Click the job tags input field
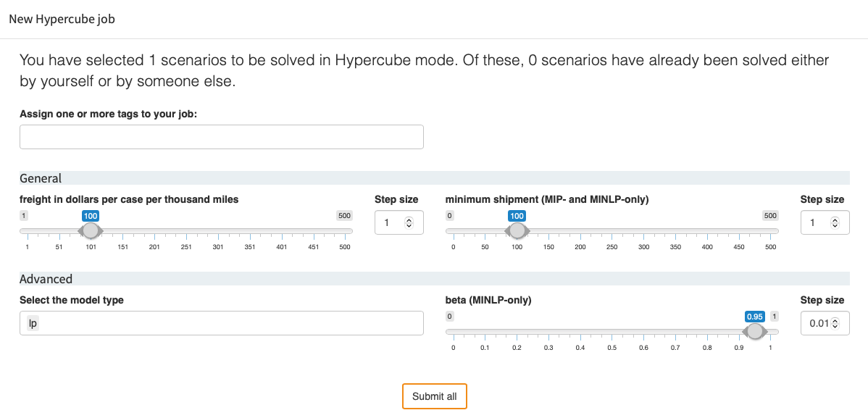 point(221,136)
